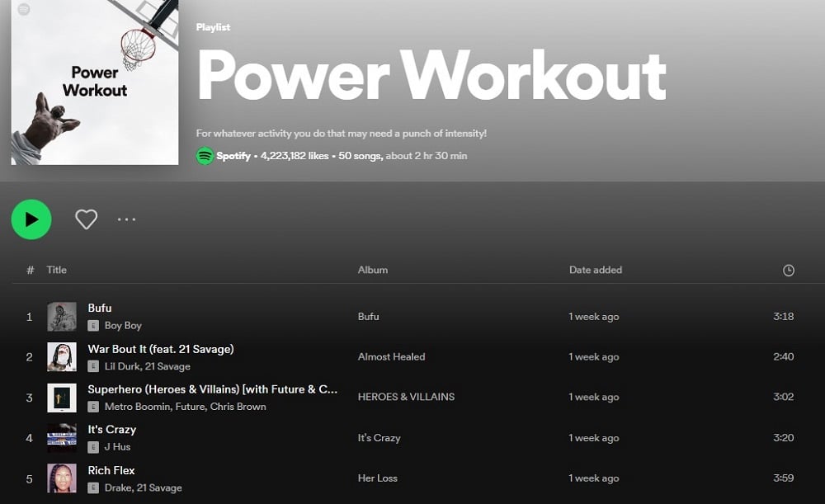Click track number 5 for Rich Flex
This screenshot has width=825, height=504.
(x=30, y=479)
